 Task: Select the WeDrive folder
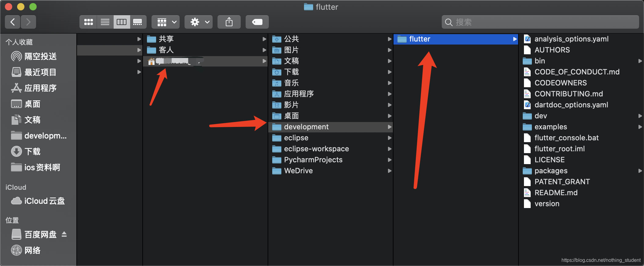click(x=331, y=171)
